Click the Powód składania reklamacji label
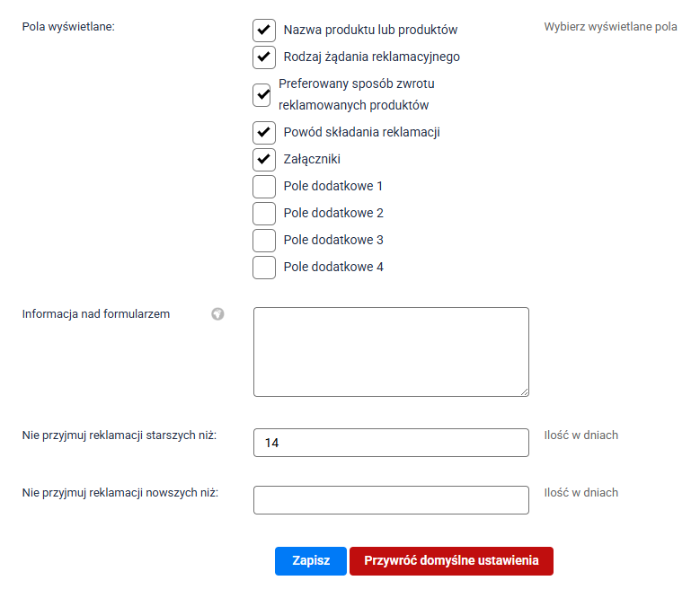Screen dimensions: 700x598 pos(361,132)
